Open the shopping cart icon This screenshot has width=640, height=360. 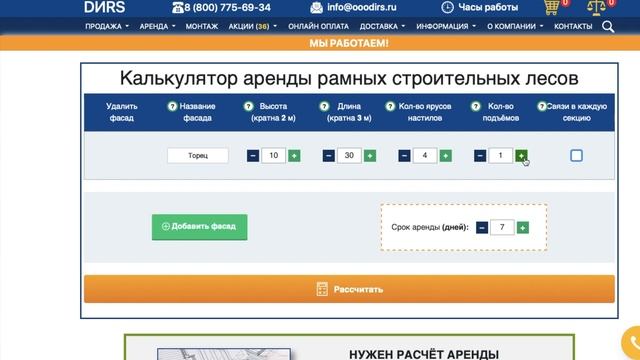pyautogui.click(x=552, y=8)
